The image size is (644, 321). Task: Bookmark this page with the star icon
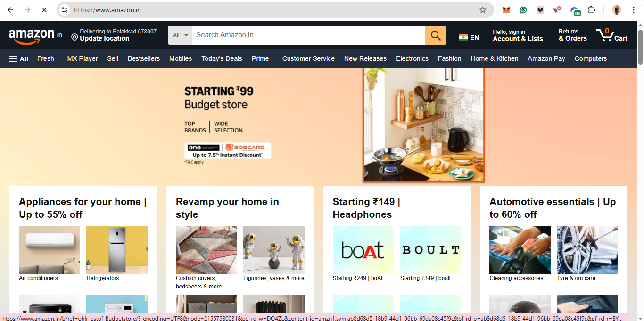click(x=482, y=10)
